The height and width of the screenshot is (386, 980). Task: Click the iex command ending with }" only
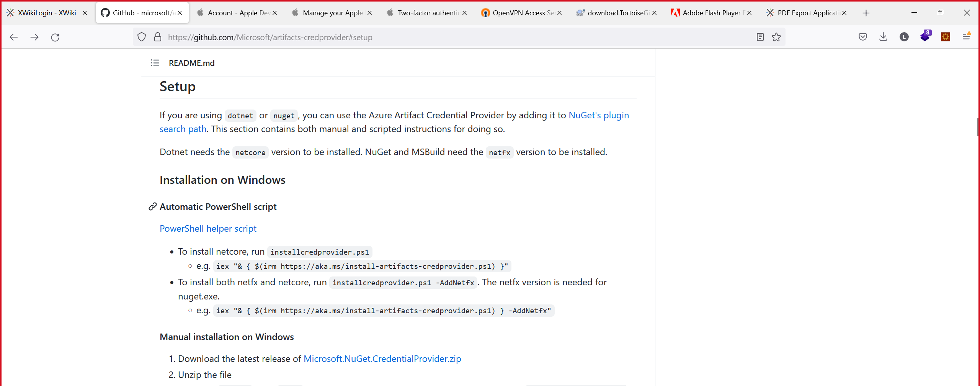coord(362,266)
